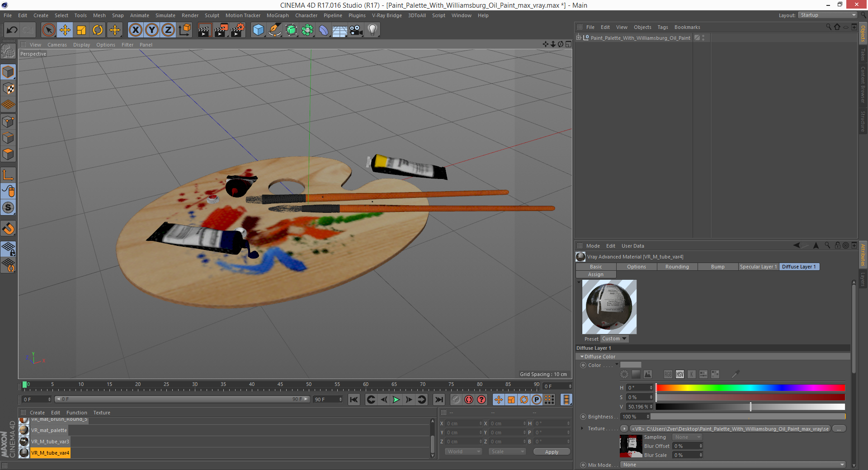Select the Color radio button

coord(583,365)
